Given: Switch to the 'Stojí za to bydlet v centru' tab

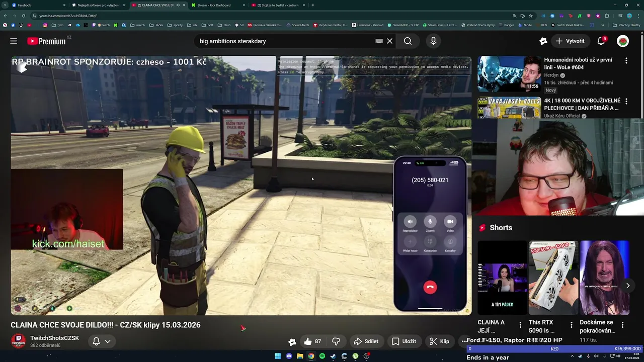Looking at the screenshot, I should click(x=278, y=5).
